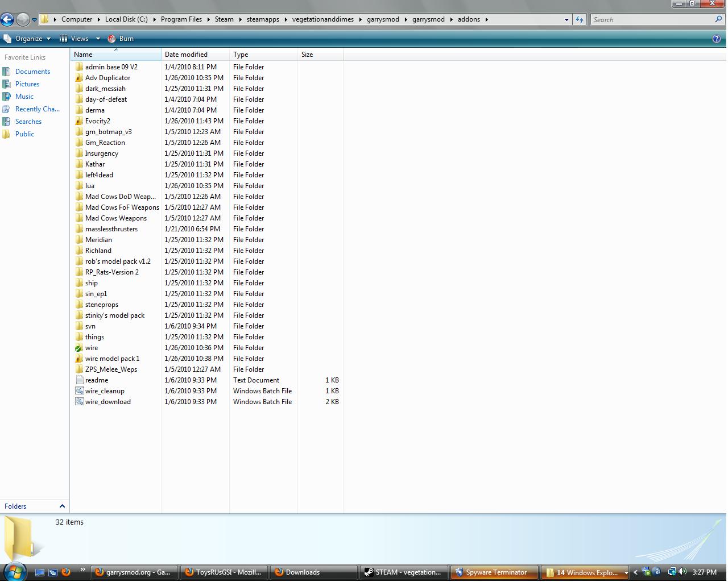Open the volume icon in system tray
Image resolution: width=728 pixels, height=582 pixels.
[682, 572]
